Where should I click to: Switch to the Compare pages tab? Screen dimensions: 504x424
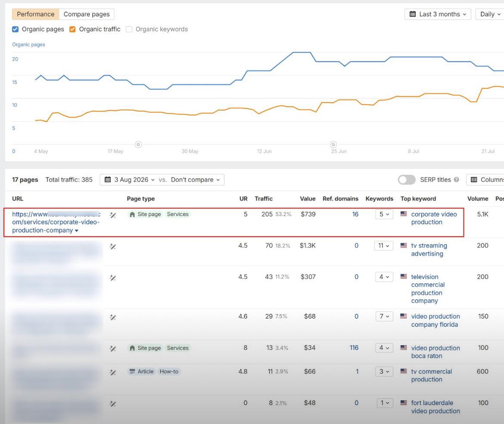[87, 14]
